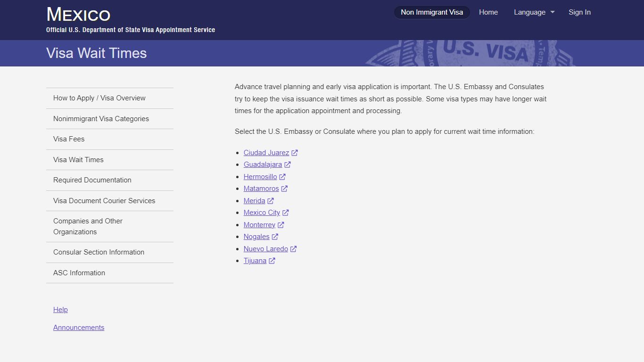View wait times for Nuevo Laredo
Screen dimensions: 644x362
coord(266,249)
